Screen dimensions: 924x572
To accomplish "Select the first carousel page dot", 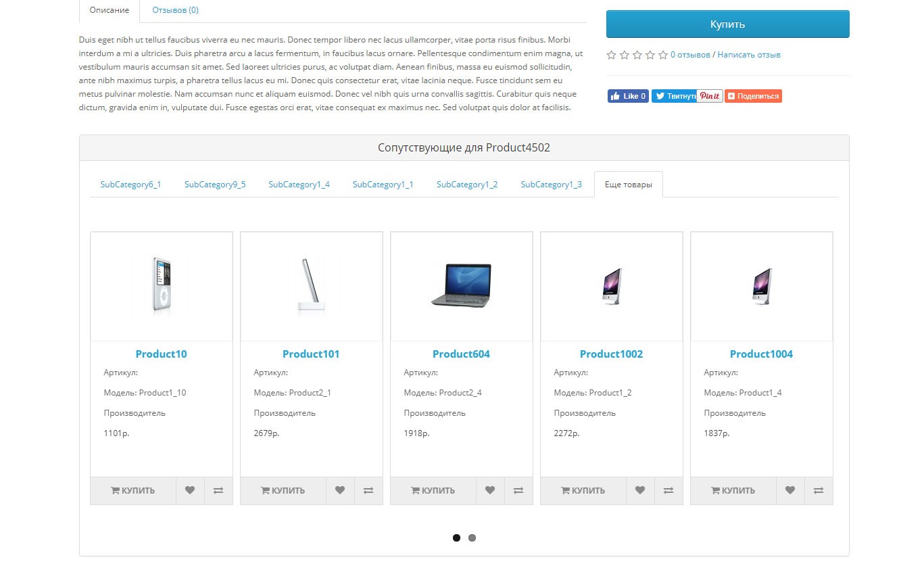I will pyautogui.click(x=456, y=538).
